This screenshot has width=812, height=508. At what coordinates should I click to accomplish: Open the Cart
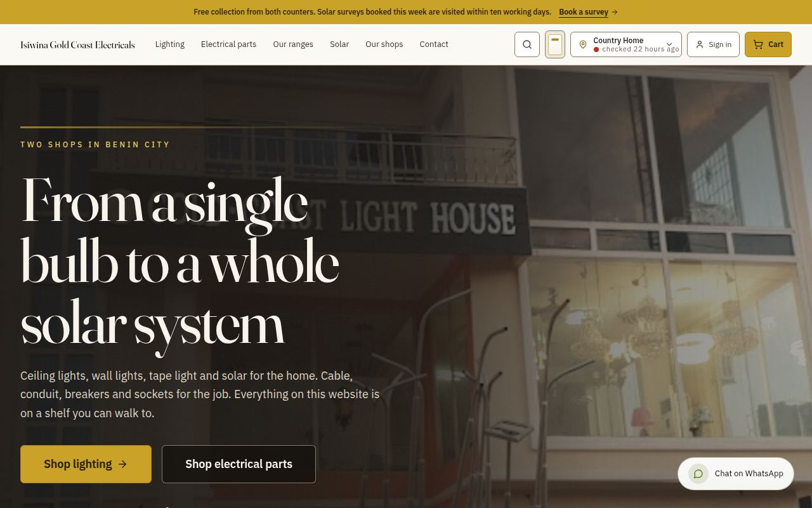[768, 44]
